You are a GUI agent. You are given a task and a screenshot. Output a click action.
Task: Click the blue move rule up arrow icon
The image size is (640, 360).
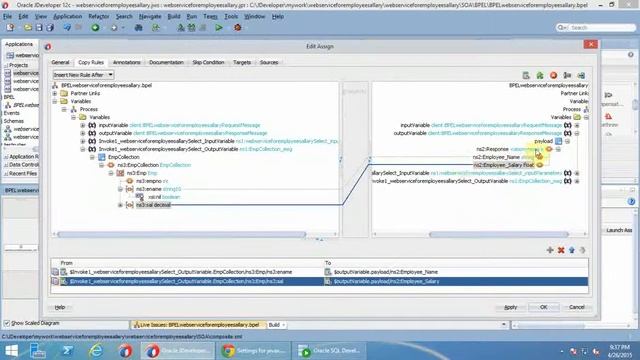(x=572, y=250)
